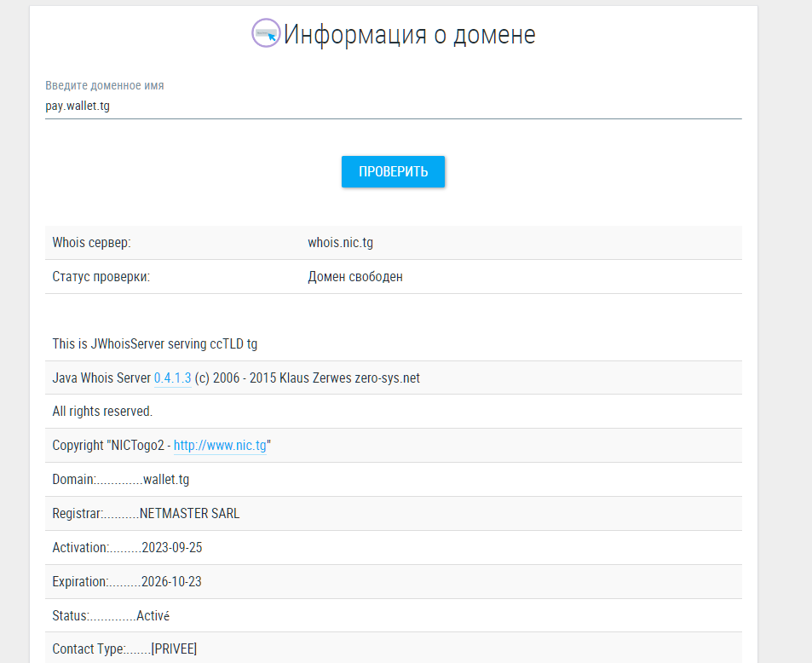Click 'Klaus Zerwes zero-sys.net' copyright text
This screenshot has width=812, height=663.
(x=349, y=378)
